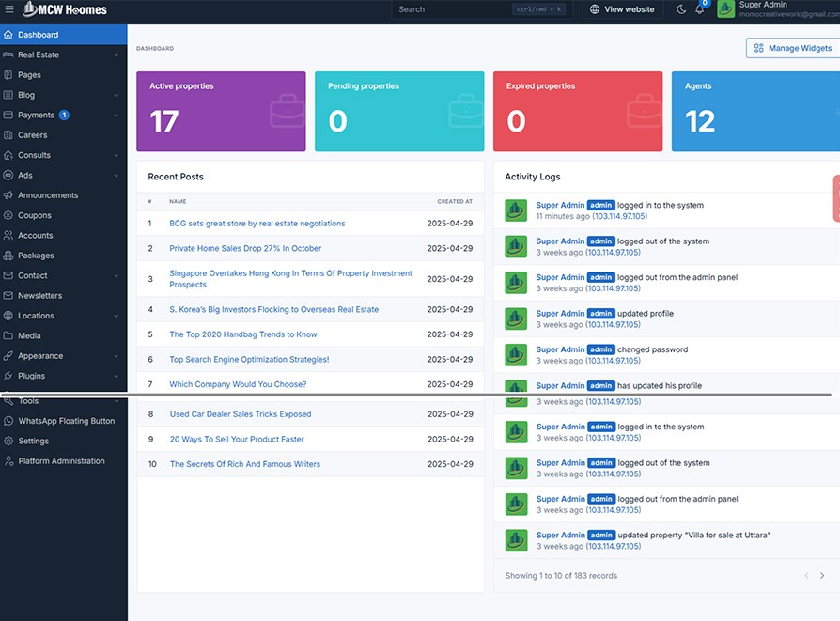This screenshot has width=840, height=621.
Task: Click the hamburger menu icon
Action: coord(9,9)
